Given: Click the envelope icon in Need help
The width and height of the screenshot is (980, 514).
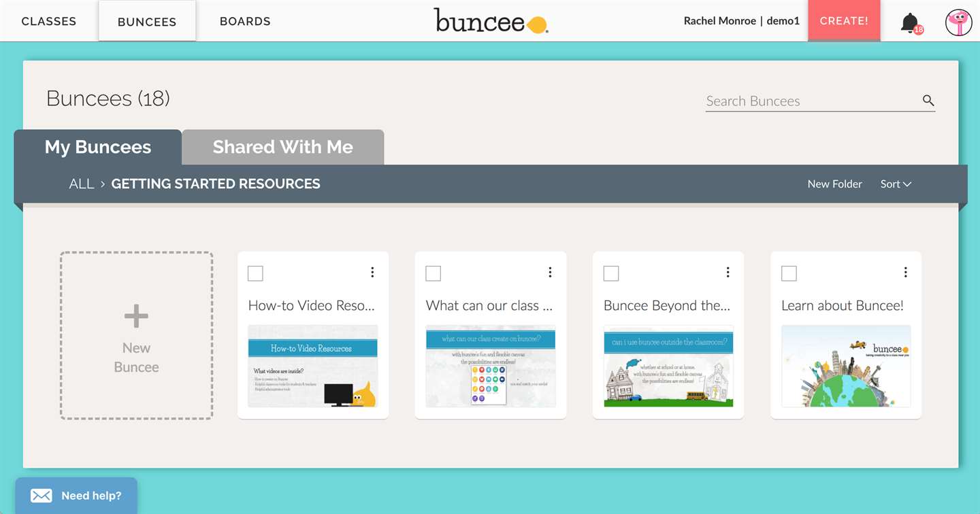Looking at the screenshot, I should (x=41, y=496).
